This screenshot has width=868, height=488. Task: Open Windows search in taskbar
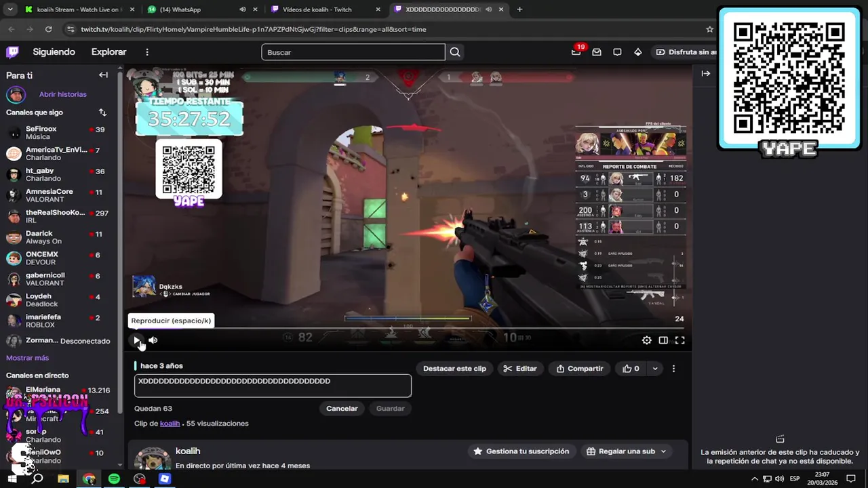(x=38, y=479)
